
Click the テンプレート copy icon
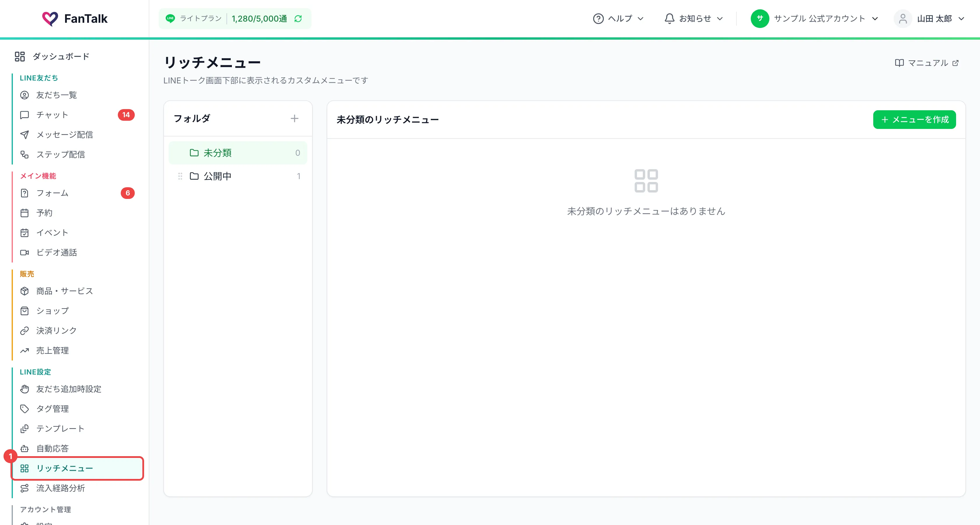[x=24, y=429]
